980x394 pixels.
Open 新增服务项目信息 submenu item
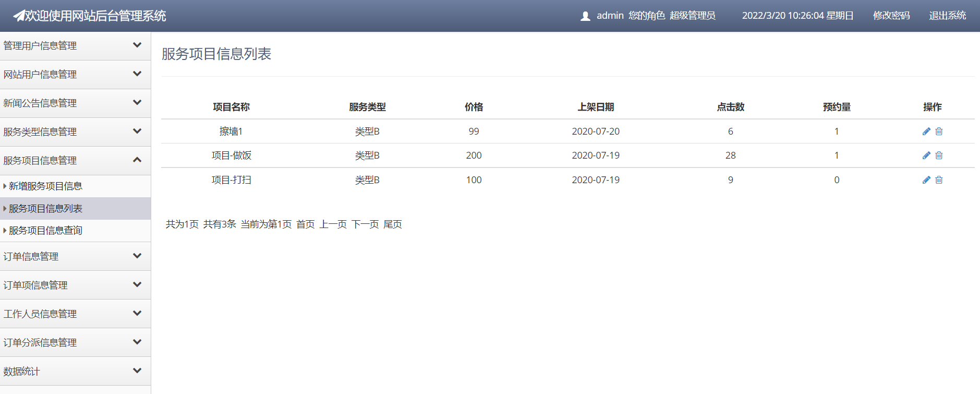pyautogui.click(x=45, y=186)
